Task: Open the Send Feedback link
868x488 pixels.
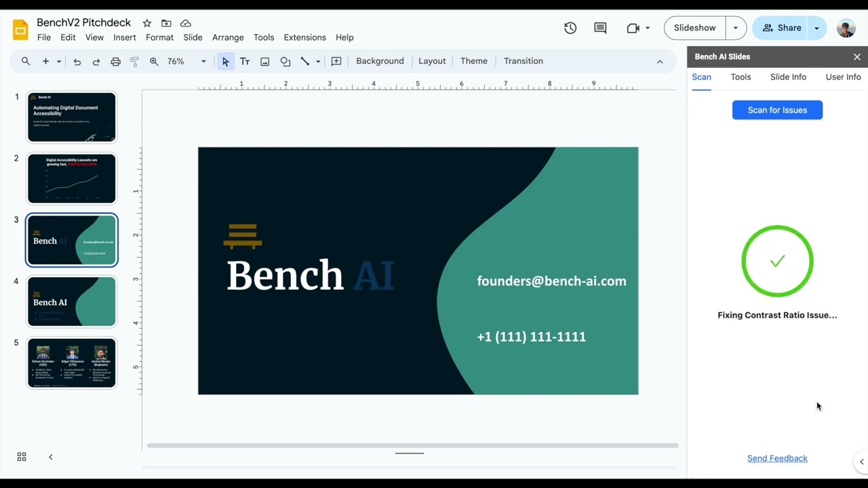Action: click(x=777, y=458)
